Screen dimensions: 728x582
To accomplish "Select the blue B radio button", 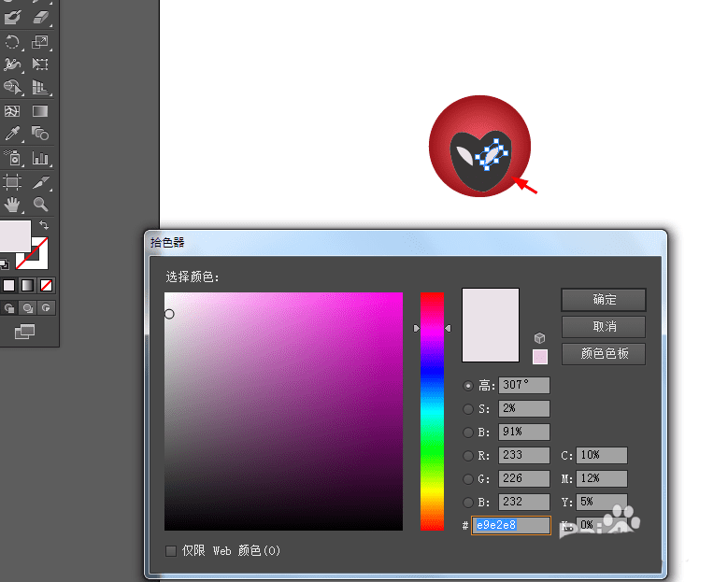I will 468,503.
